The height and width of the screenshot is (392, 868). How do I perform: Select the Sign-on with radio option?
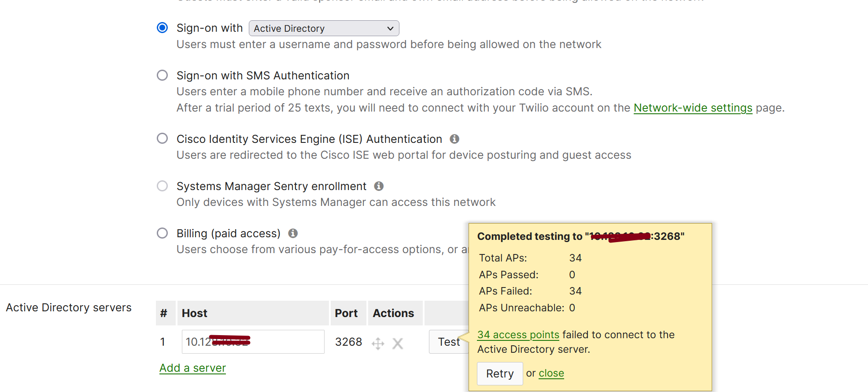point(163,28)
